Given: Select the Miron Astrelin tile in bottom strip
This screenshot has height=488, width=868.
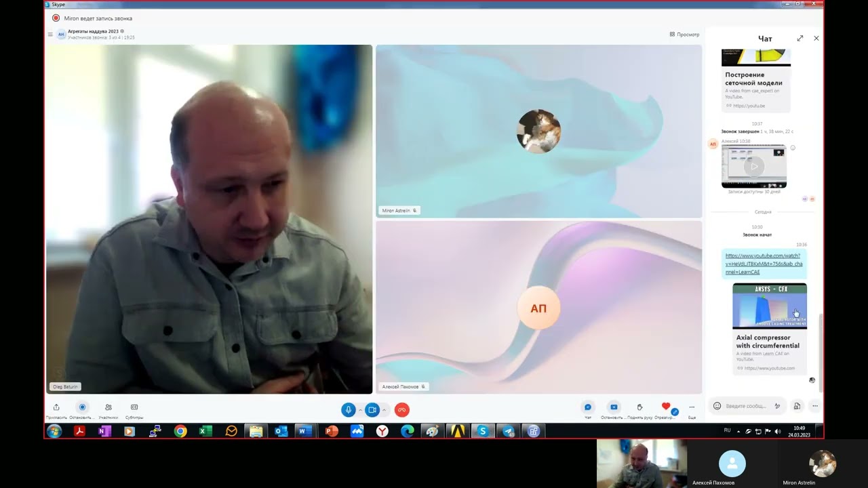Looking at the screenshot, I should 823,464.
